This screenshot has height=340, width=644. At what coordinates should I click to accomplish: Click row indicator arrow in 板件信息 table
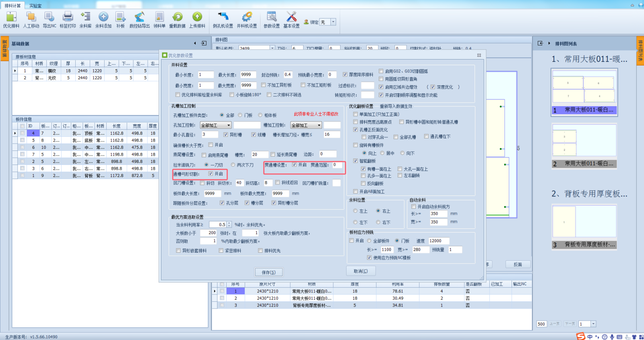[x=15, y=133]
